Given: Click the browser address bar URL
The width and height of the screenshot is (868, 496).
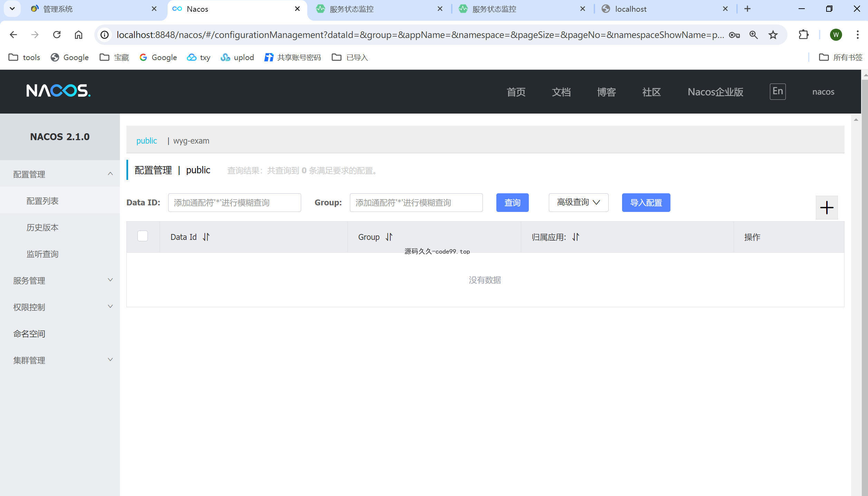Looking at the screenshot, I should pyautogui.click(x=420, y=35).
